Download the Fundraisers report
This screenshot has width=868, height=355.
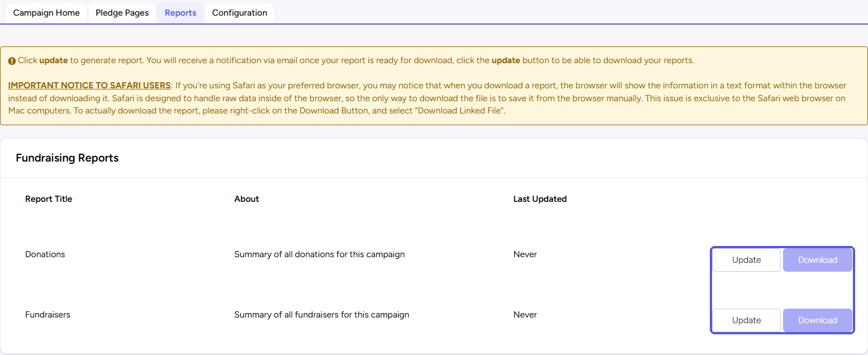[x=818, y=320]
